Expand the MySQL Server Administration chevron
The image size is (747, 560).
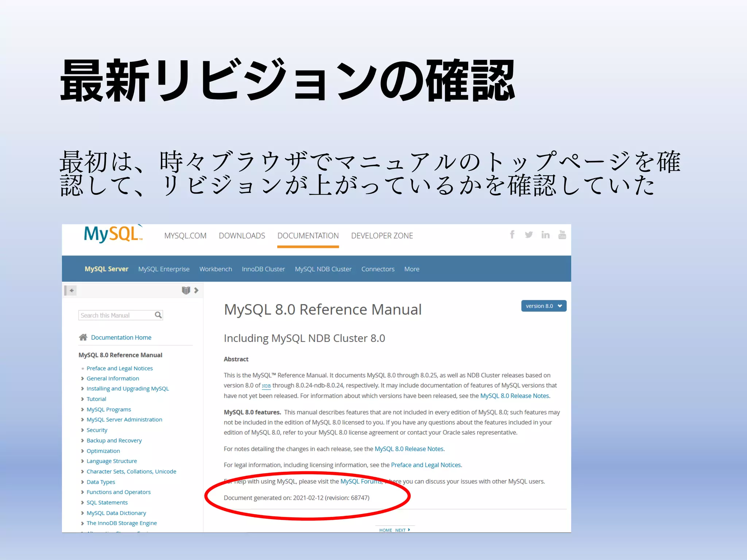click(82, 420)
